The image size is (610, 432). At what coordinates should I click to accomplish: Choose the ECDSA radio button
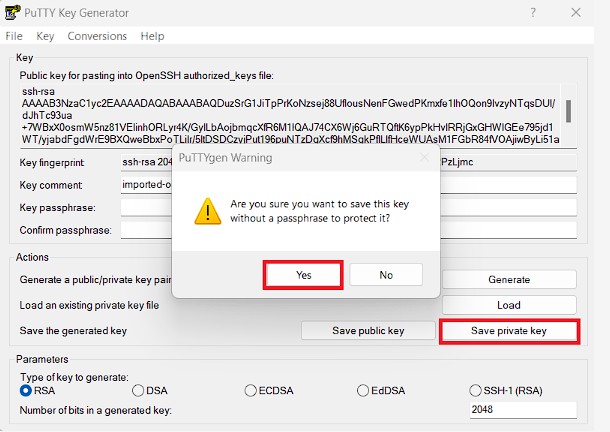251,390
